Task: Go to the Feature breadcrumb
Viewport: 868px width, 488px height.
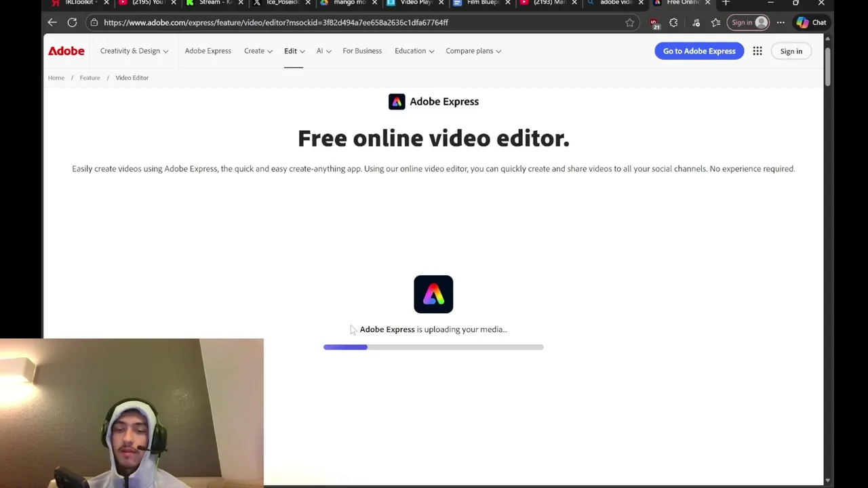Action: [x=90, y=78]
